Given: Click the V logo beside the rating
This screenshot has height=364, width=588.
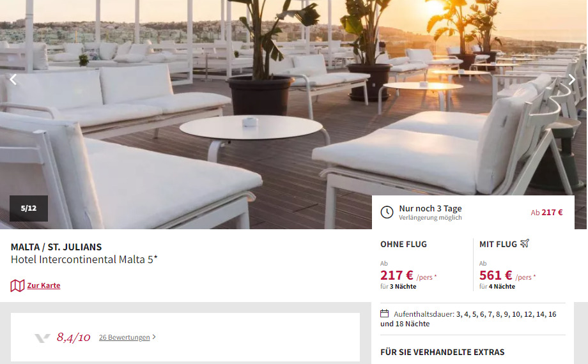Looking at the screenshot, I should coord(42,338).
